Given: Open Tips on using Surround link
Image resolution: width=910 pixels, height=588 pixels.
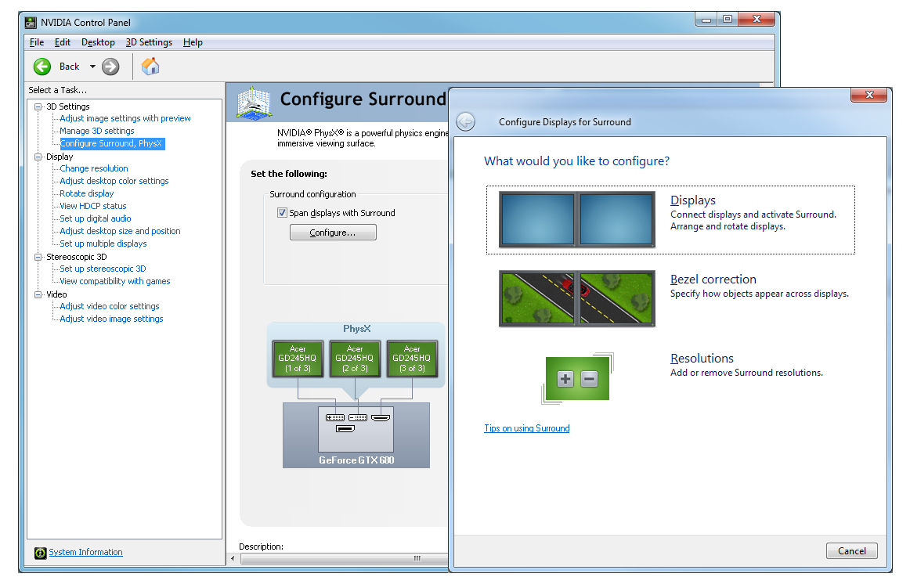Looking at the screenshot, I should coord(527,428).
